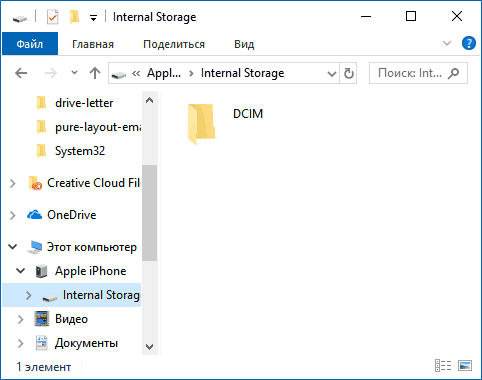Open the recent locations dropdown arrow
The image size is (482, 380).
(74, 72)
